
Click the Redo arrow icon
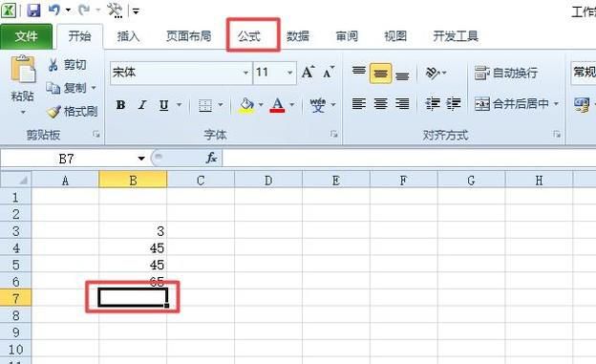(84, 10)
